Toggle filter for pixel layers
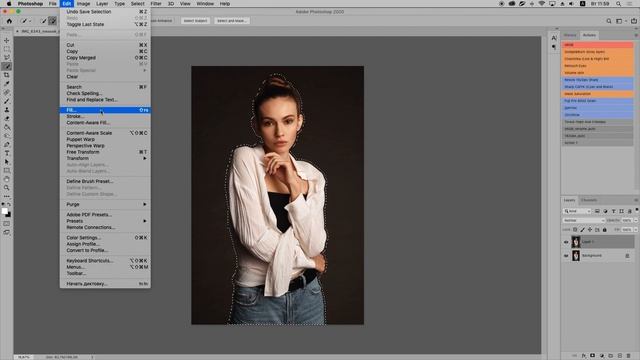Screen dimensions: 640x360 (597, 211)
